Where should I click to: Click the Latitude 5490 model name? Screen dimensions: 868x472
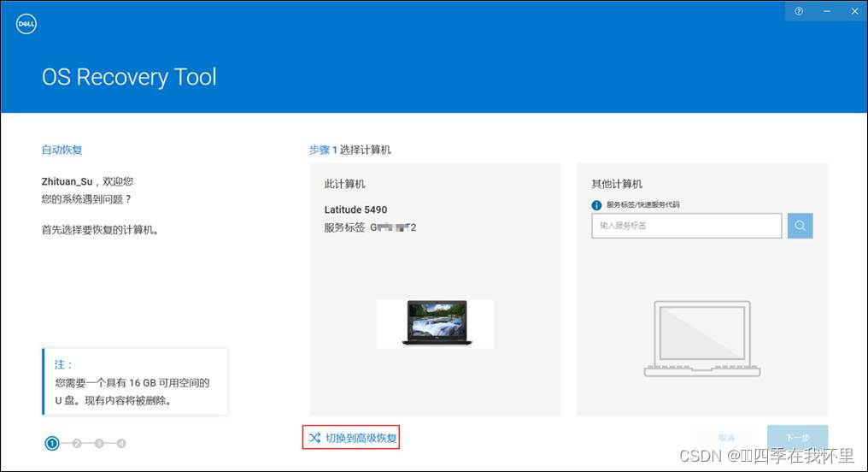[x=355, y=209]
